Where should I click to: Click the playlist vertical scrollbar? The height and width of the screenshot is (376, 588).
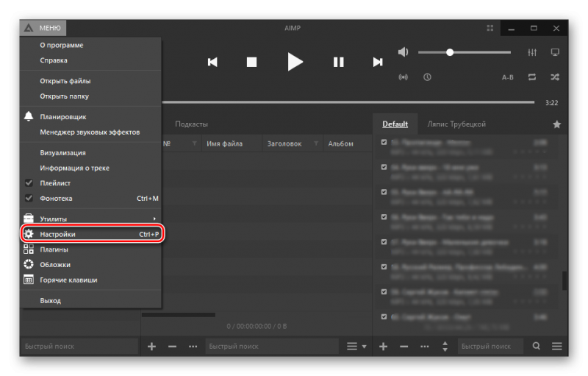tap(564, 280)
